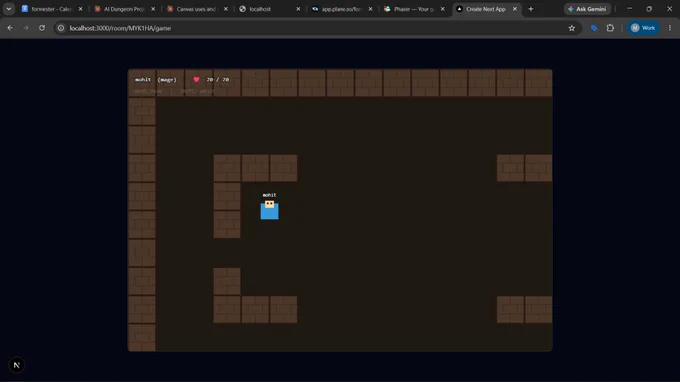The height and width of the screenshot is (382, 680).
Task: Close the app.plane.so tab
Action: (370, 9)
